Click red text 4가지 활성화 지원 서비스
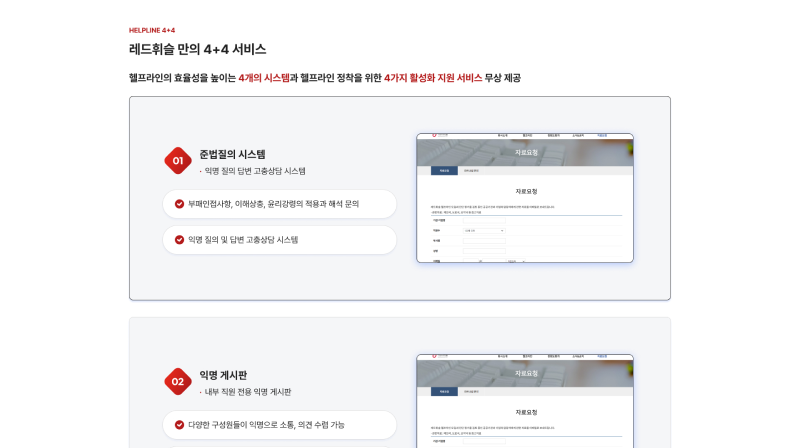 pos(433,78)
